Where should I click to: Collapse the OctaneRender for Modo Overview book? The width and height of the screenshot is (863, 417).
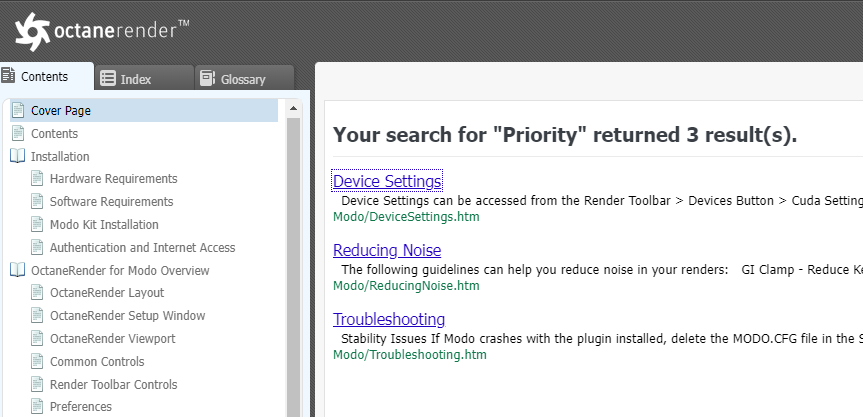pos(18,270)
